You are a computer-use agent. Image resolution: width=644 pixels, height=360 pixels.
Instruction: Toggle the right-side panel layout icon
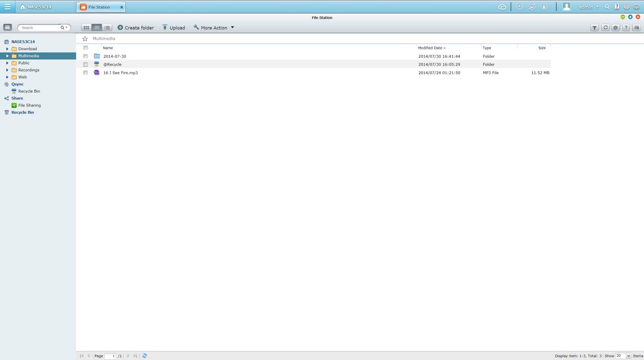[636, 28]
